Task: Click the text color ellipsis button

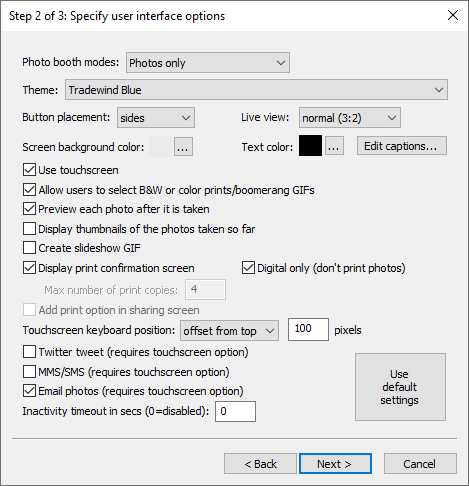Action: click(x=334, y=146)
